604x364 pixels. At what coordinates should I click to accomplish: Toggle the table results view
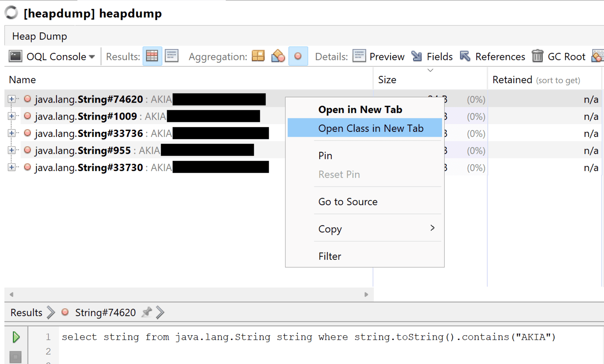point(152,56)
